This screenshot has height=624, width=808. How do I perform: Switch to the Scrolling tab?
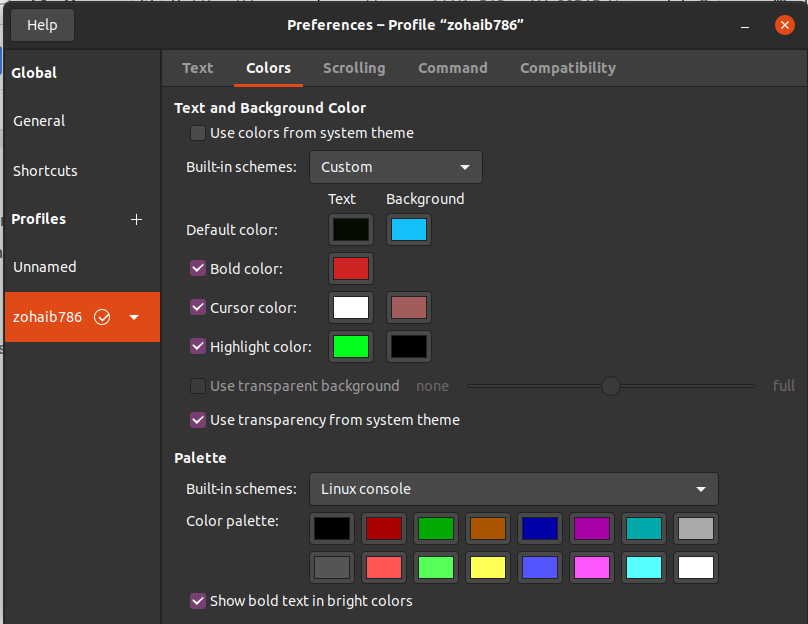354,68
